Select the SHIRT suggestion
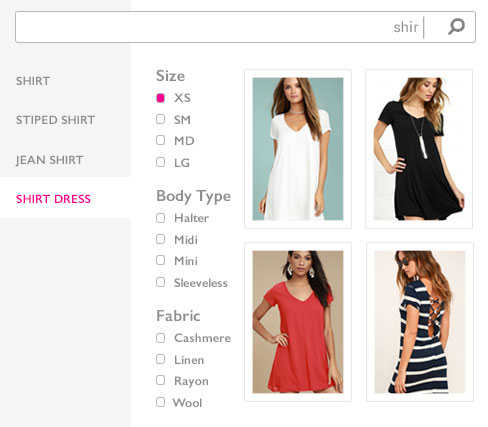 point(33,81)
